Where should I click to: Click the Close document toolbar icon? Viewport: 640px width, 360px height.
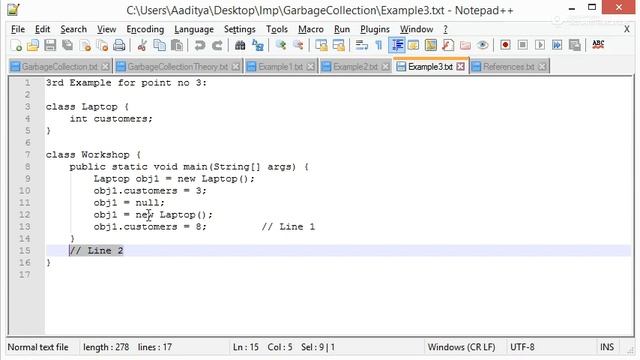click(x=85, y=45)
